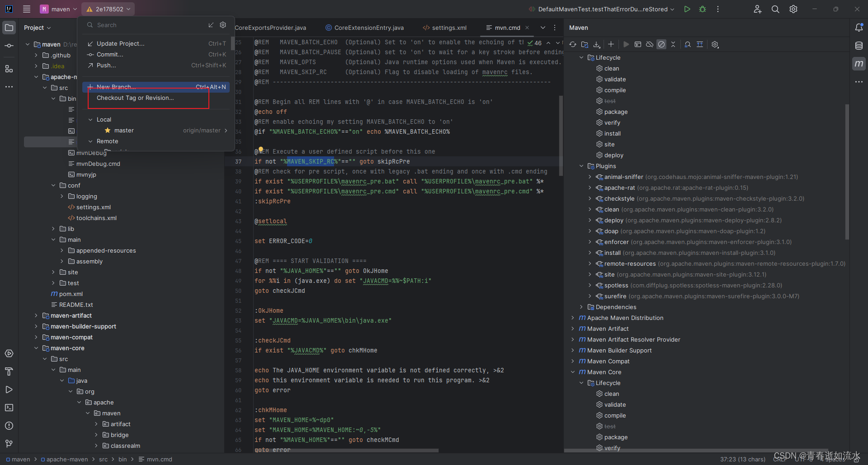This screenshot has height=465, width=868.
Task: Click the caret position indicator 37:23
Action: click(x=743, y=459)
